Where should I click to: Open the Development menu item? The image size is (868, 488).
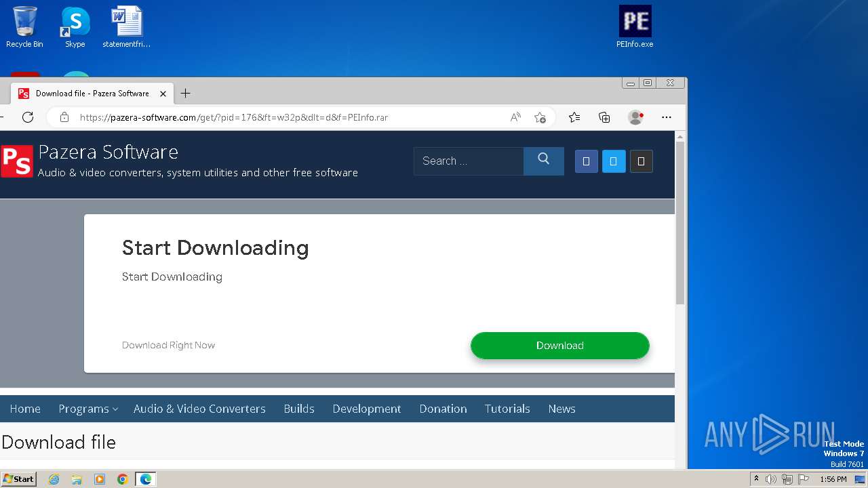tap(367, 409)
